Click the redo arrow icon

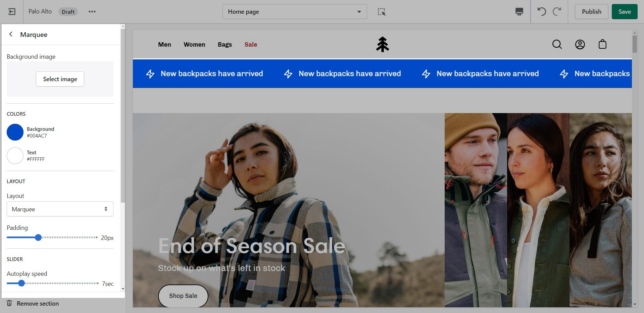(x=557, y=12)
